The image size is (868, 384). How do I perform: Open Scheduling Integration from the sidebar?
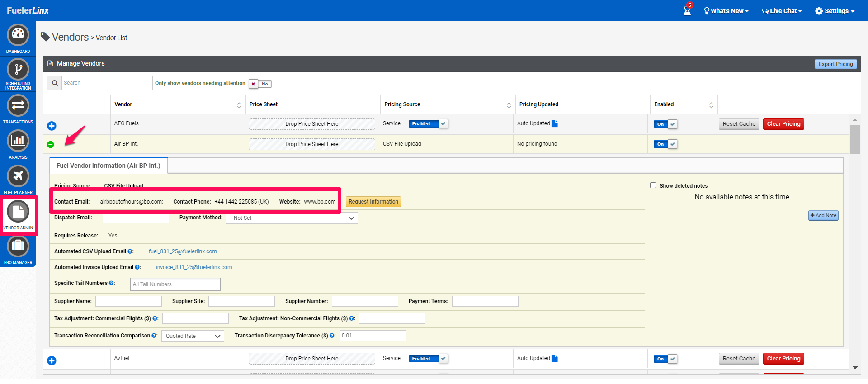click(18, 70)
